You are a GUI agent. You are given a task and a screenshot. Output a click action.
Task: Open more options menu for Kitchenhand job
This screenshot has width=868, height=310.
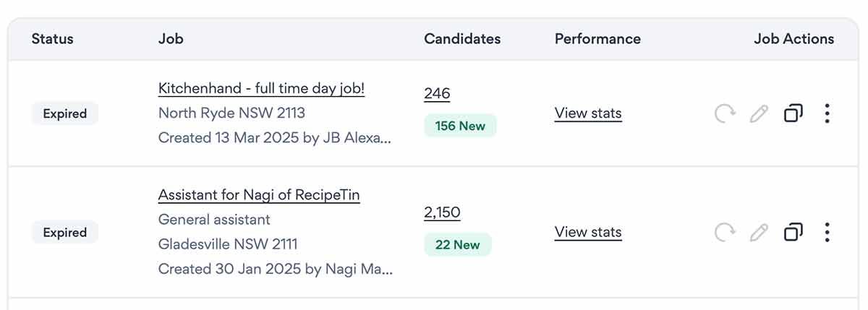coord(827,113)
